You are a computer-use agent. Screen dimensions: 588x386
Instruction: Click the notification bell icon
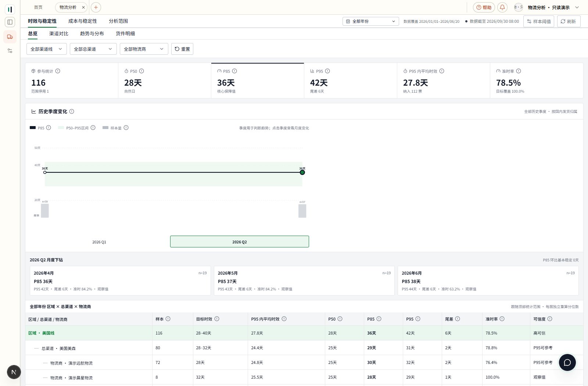[502, 7]
